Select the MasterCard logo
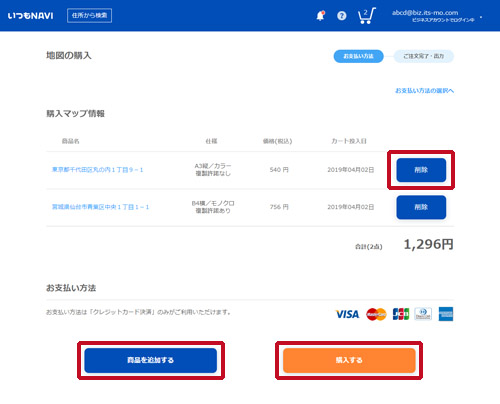Viewport: 500px width, 404px height. click(x=376, y=314)
